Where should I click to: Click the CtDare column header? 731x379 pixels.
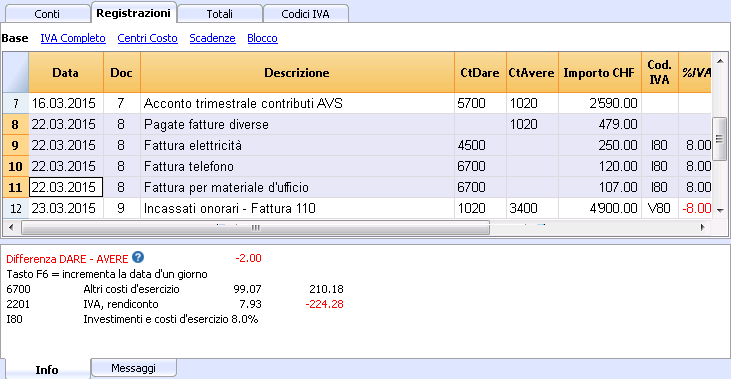(480, 72)
